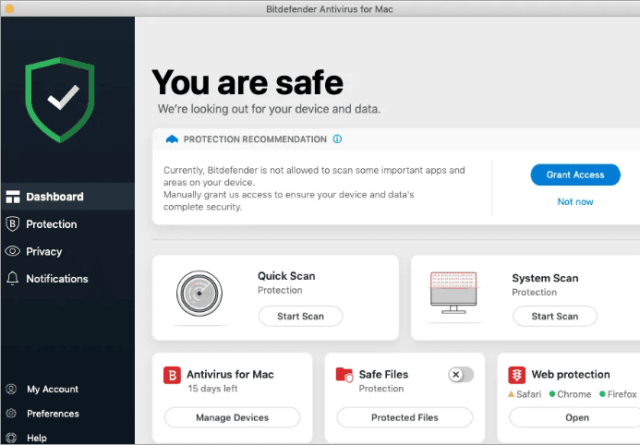This screenshot has height=445, width=640.
Task: Click the red Antivirus for Mac B icon
Action: (172, 375)
